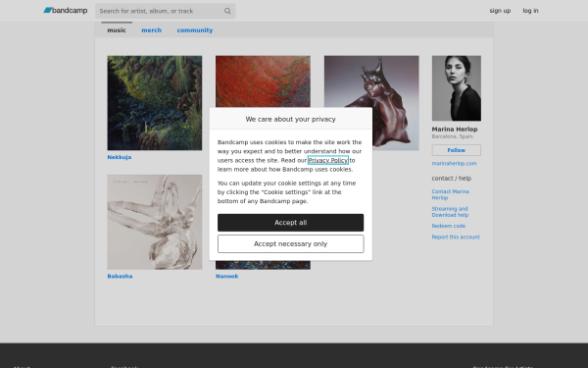Switch to the merch tab
The width and height of the screenshot is (588, 368).
(x=152, y=30)
